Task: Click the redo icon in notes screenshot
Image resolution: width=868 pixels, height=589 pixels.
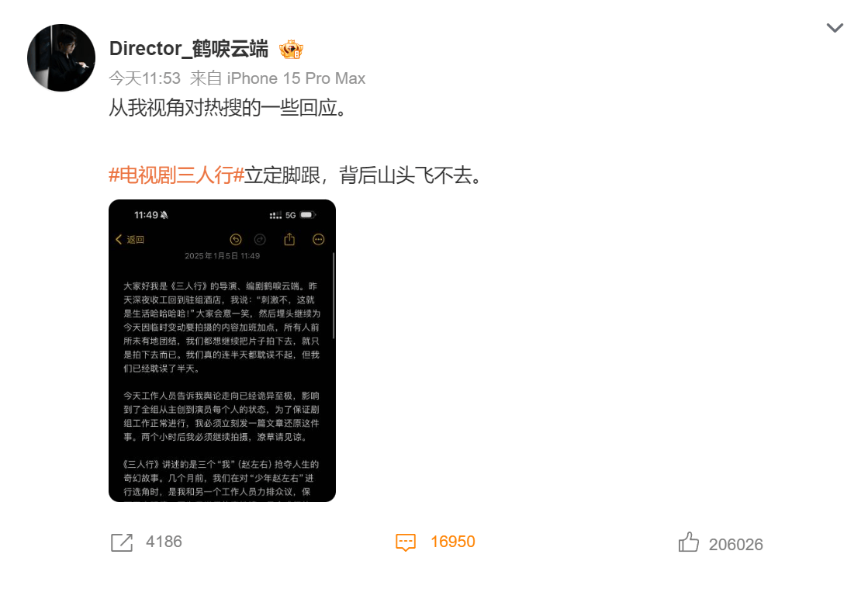Action: point(260,240)
